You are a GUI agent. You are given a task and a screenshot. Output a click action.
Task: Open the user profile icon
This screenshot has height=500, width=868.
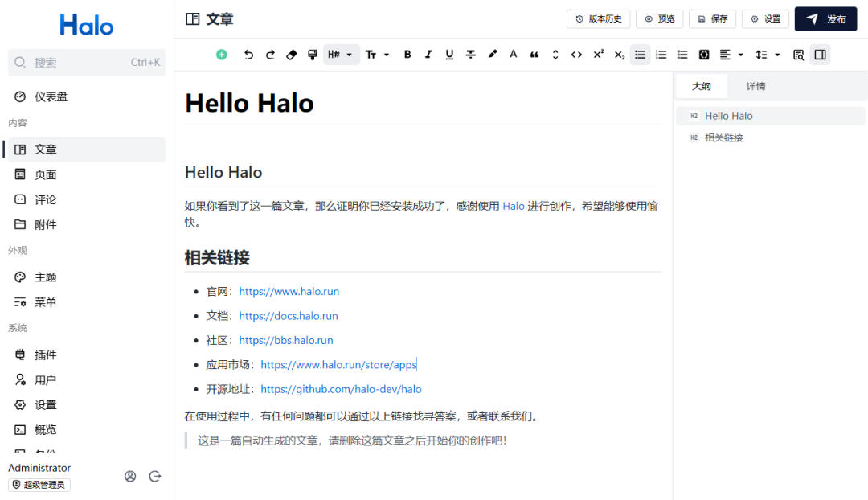coord(130,476)
